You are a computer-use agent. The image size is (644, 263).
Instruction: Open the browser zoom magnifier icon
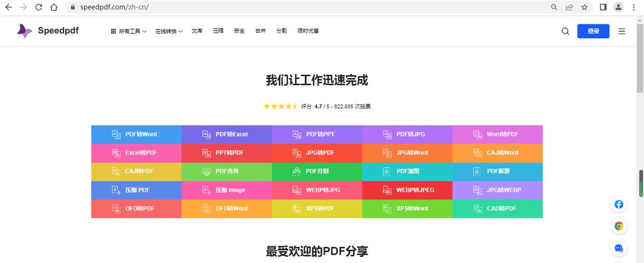pos(554,7)
